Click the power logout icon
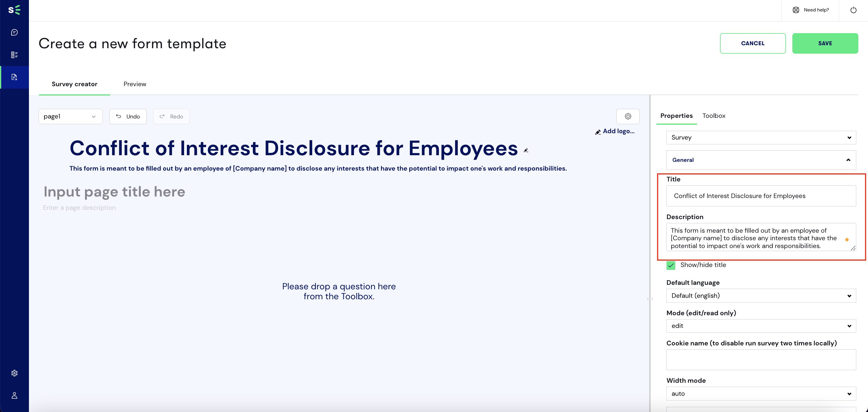The height and width of the screenshot is (412, 868). (x=854, y=10)
